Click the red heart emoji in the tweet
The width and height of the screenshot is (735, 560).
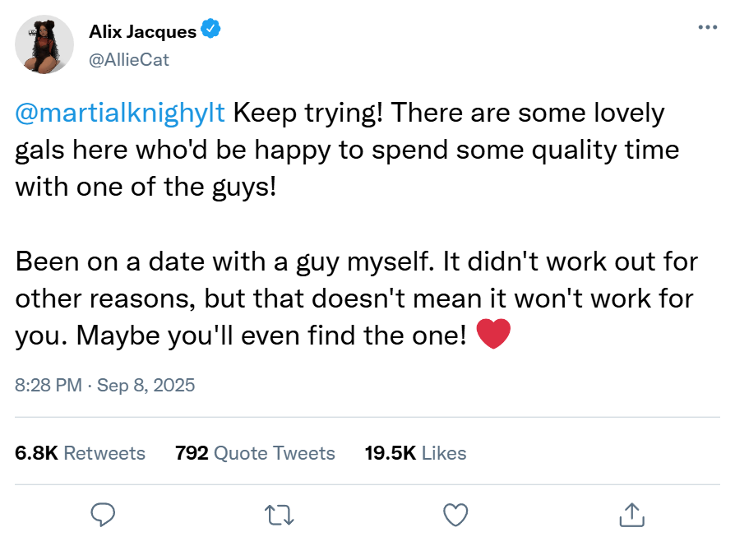pos(493,335)
